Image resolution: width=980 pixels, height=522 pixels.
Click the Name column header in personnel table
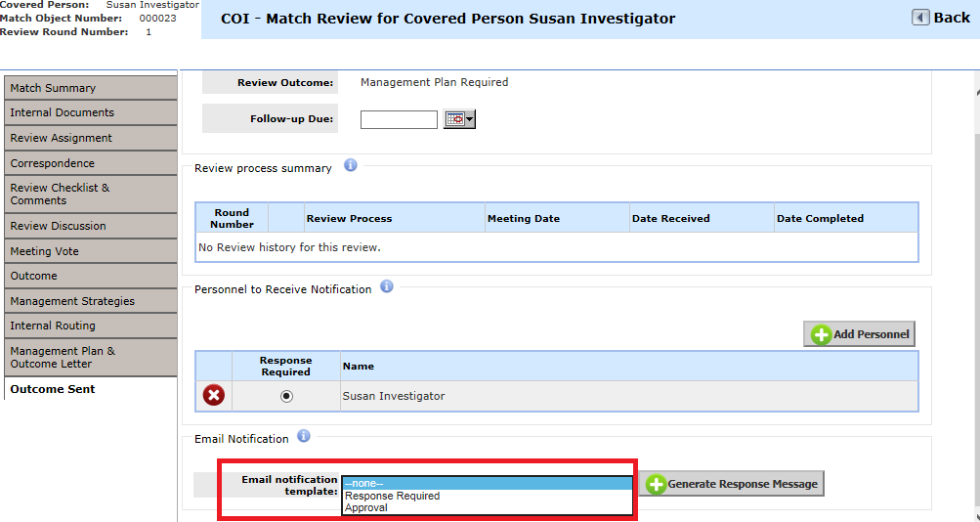click(x=629, y=367)
